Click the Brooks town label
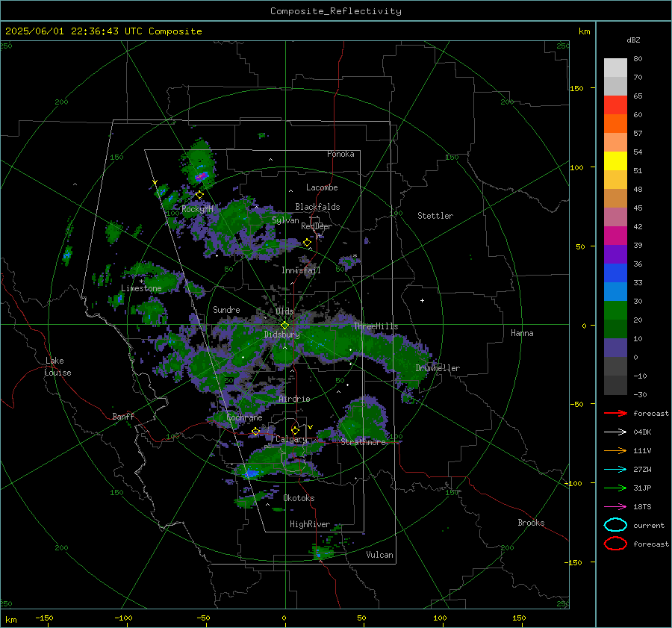 point(531,523)
